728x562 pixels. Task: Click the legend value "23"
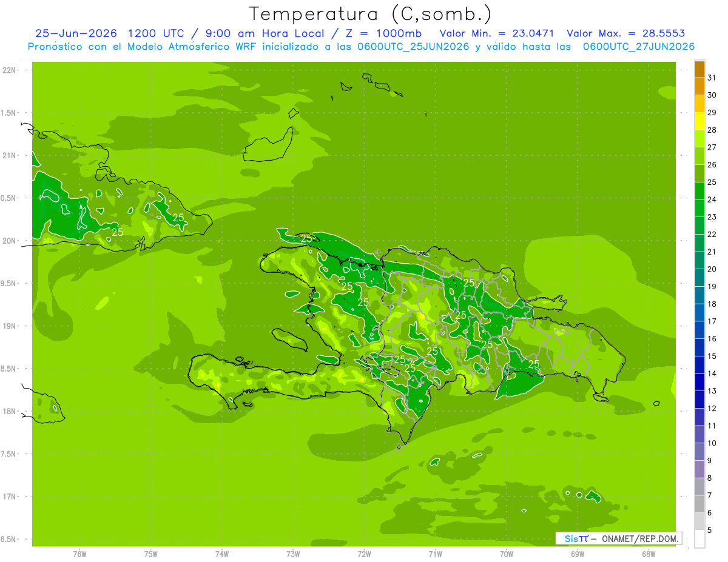pyautogui.click(x=712, y=216)
